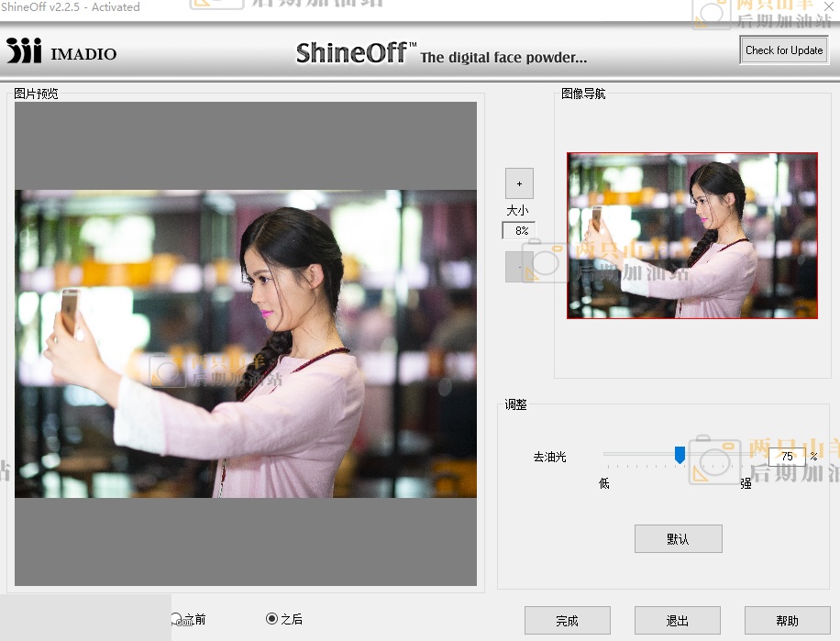Click the ShineOff v2.2.5 title bar text
Image resolution: width=840 pixels, height=641 pixels.
click(x=71, y=7)
